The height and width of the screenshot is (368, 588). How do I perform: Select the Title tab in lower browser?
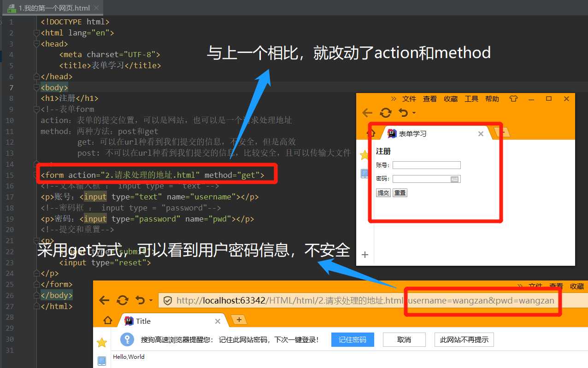coord(173,321)
